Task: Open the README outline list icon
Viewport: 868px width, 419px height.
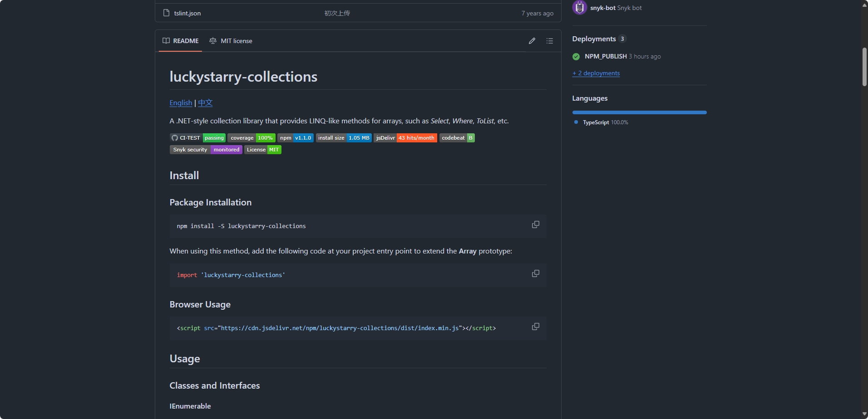Action: tap(549, 41)
